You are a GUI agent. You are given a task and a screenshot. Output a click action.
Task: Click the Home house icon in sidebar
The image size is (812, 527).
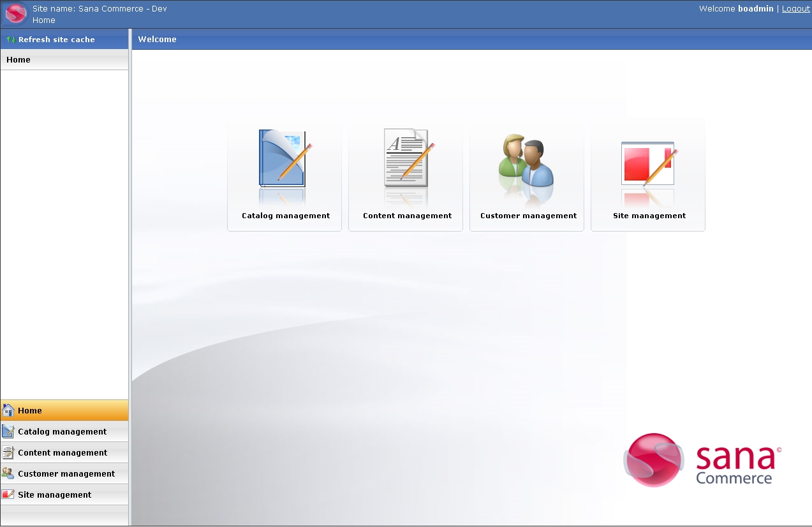(x=8, y=410)
